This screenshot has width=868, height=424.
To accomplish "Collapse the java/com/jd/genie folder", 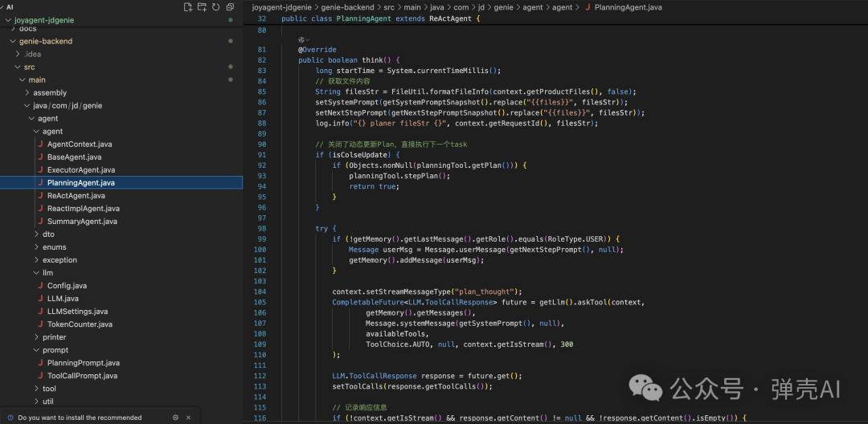I will point(27,105).
